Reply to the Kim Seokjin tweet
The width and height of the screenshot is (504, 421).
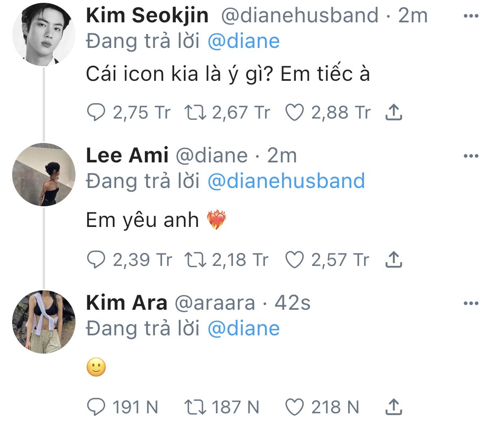click(x=96, y=112)
